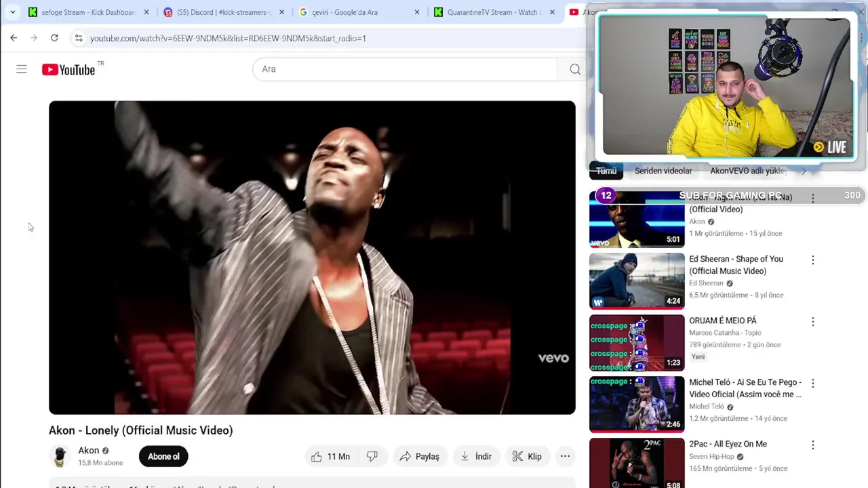Open 2Pac All Eyez On Me thumbnail
This screenshot has width=868, height=488.
tap(637, 463)
